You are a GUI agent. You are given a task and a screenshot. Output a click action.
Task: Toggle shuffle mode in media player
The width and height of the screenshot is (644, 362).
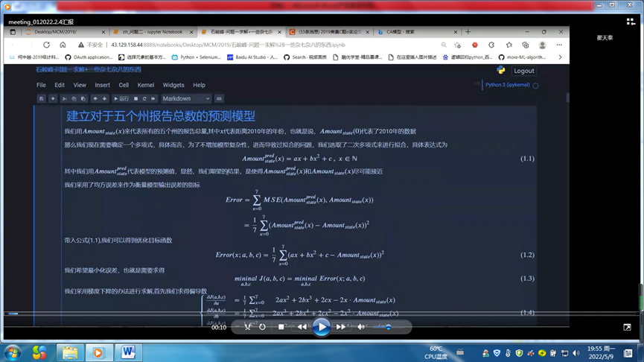coord(248,327)
